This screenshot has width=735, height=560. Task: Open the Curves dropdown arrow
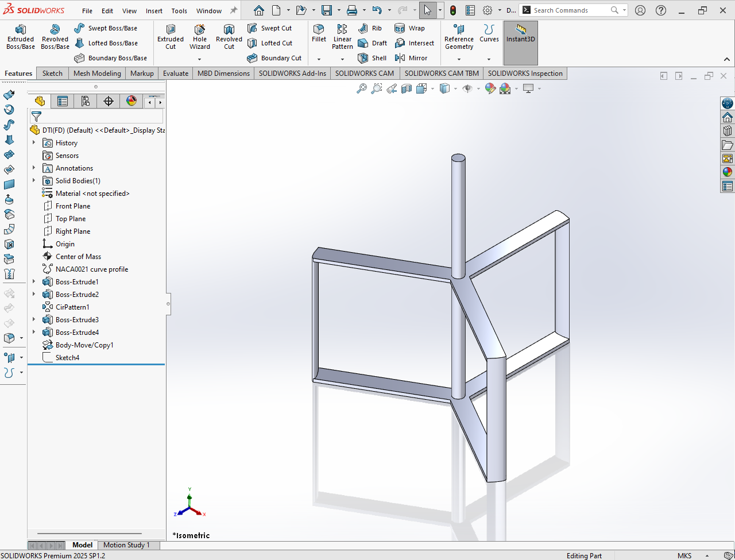coord(489,59)
